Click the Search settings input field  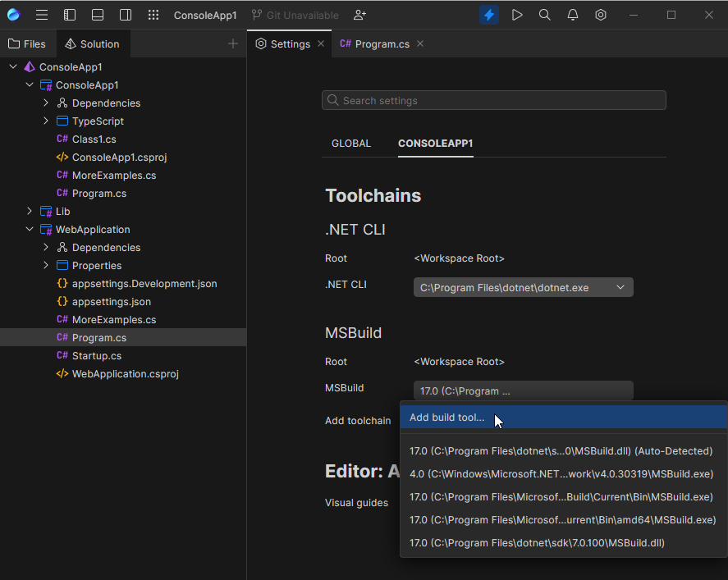point(493,99)
